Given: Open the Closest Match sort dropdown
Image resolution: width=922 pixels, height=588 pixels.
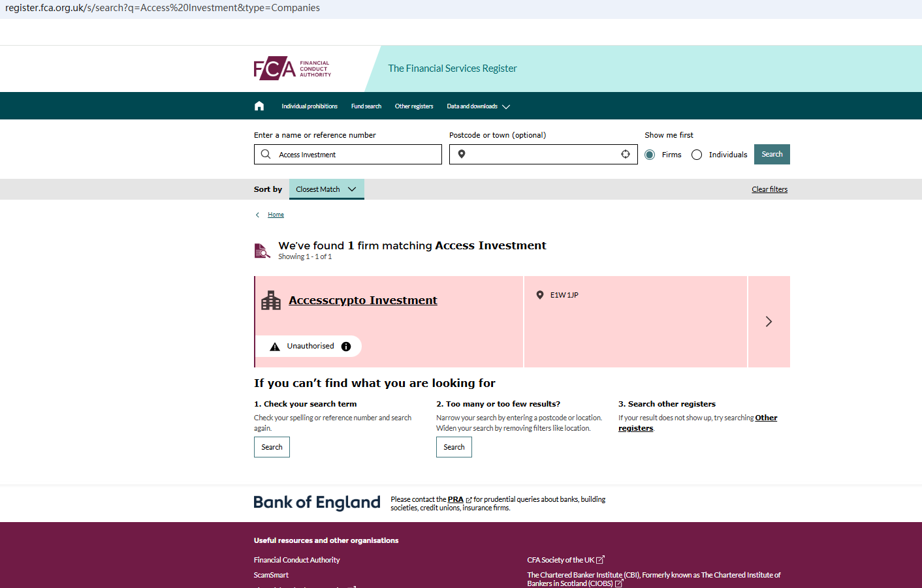Looking at the screenshot, I should [x=326, y=189].
